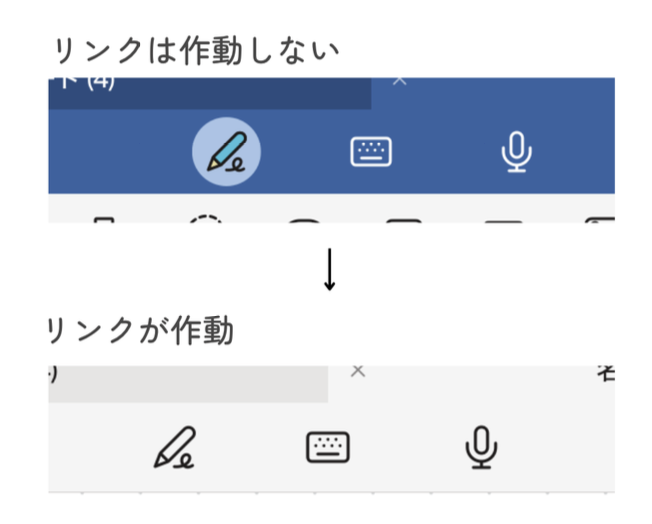652x524 pixels.
Task: Click the leftmost partial icon below blue toolbar
Action: click(x=104, y=220)
